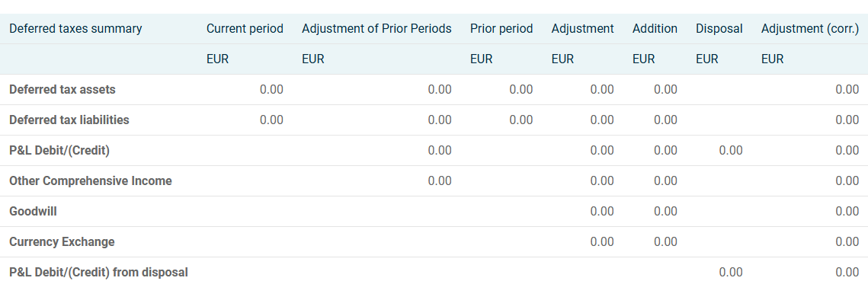Click the Currency Exchange row label
Viewport: 868px width, 297px height.
pyautogui.click(x=62, y=241)
